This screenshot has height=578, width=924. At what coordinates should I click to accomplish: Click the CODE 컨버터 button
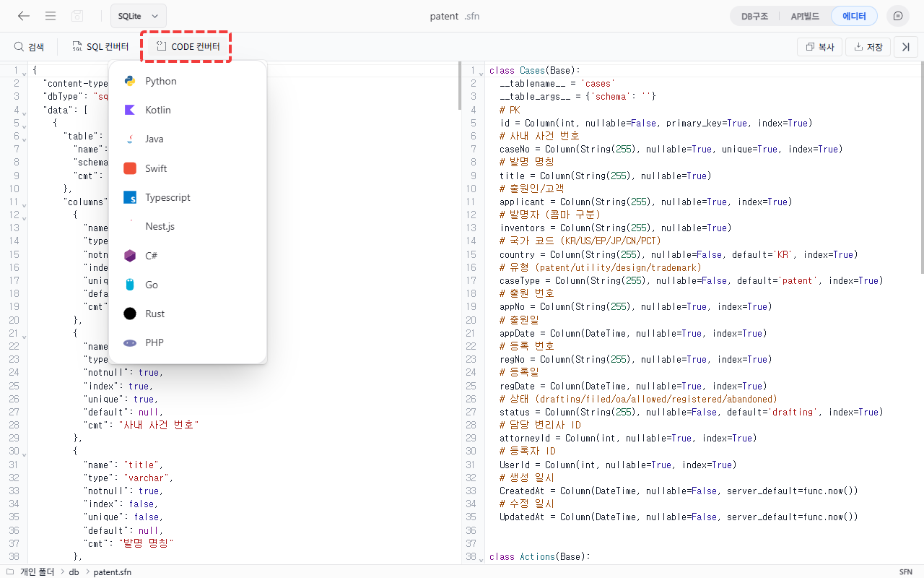188,47
